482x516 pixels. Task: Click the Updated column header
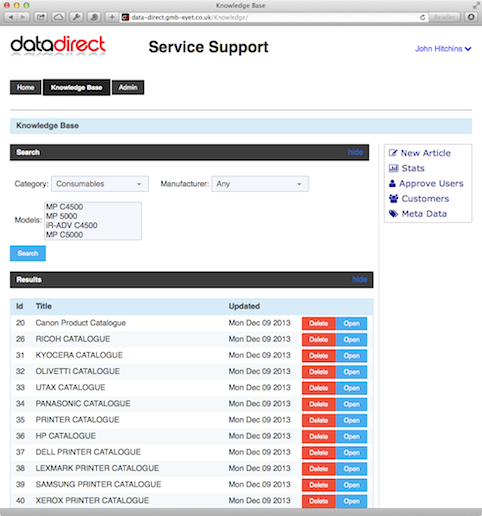pos(244,306)
